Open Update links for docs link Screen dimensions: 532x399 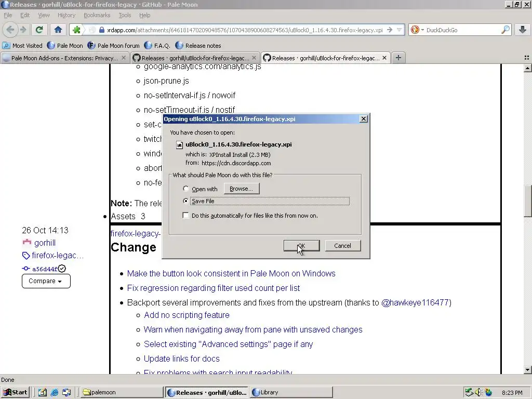[181, 359]
